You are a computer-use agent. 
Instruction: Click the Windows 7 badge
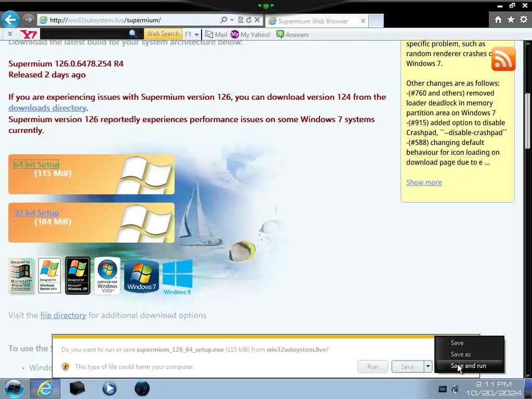pyautogui.click(x=141, y=276)
